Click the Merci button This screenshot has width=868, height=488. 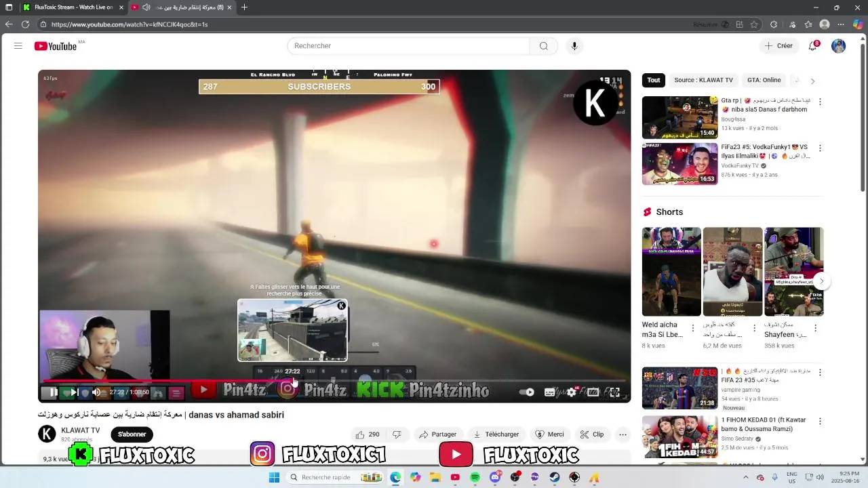pyautogui.click(x=549, y=434)
